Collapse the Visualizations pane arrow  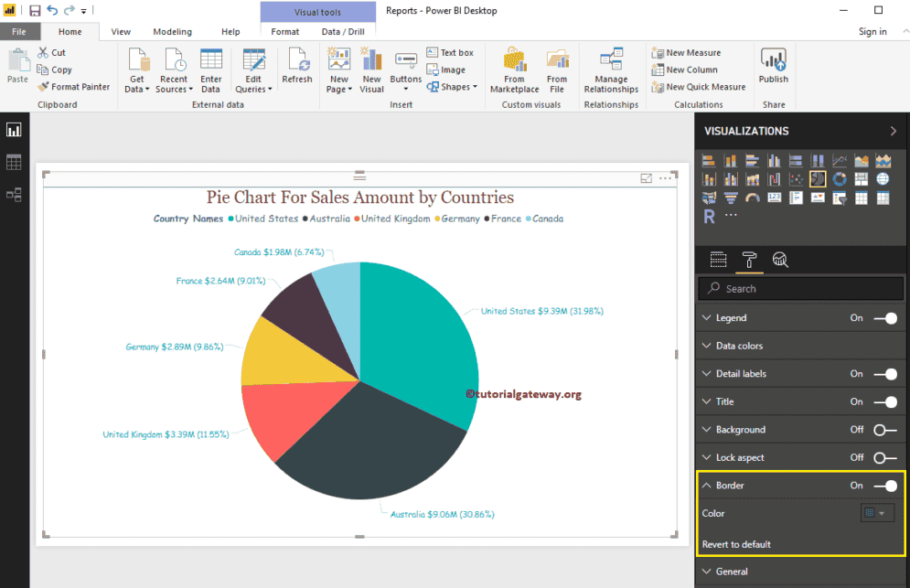tap(894, 131)
